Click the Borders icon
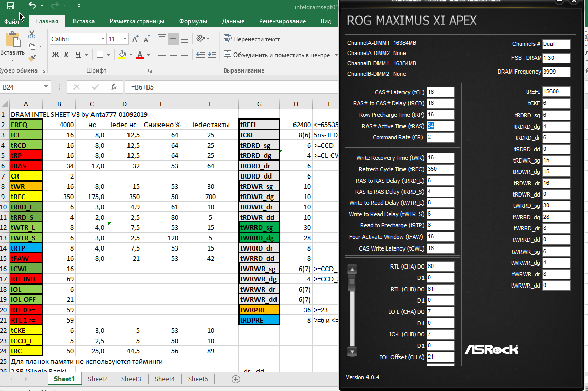Viewport: 588px width, 391px height. click(x=100, y=55)
